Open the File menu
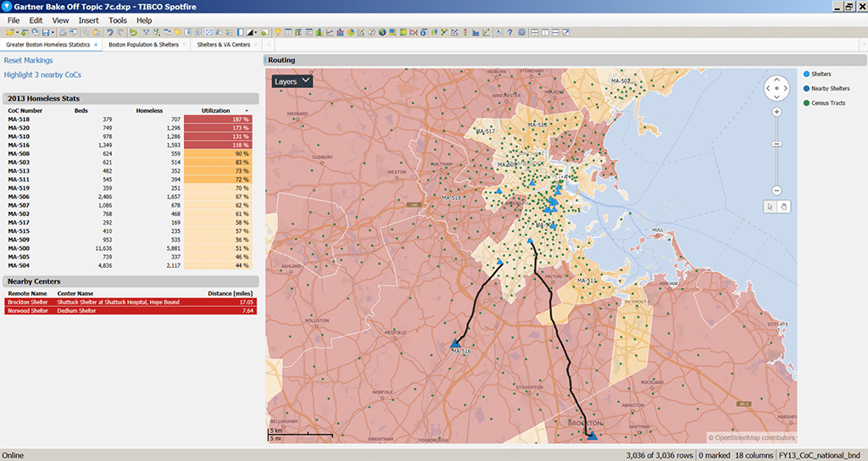Image resolution: width=868 pixels, height=461 pixels. [14, 20]
